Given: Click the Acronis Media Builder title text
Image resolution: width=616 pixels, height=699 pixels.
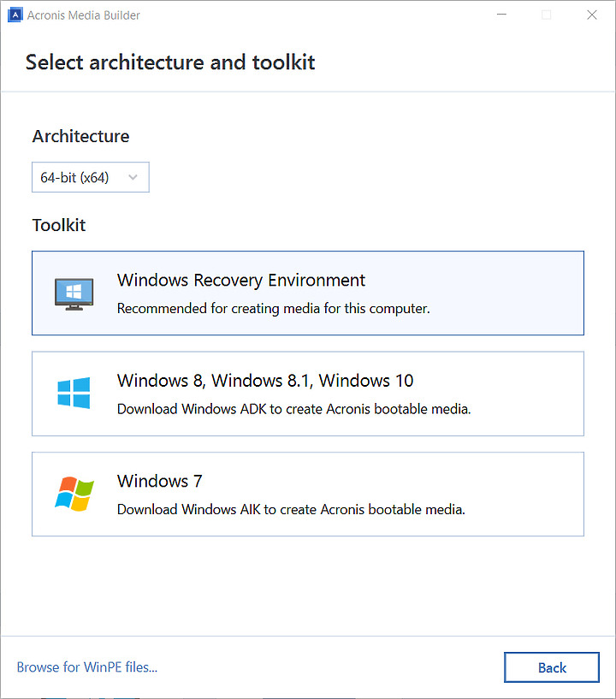Looking at the screenshot, I should coord(83,15).
